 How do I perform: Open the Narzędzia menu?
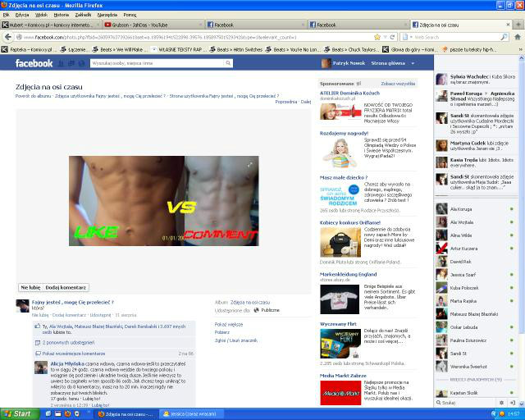(107, 15)
